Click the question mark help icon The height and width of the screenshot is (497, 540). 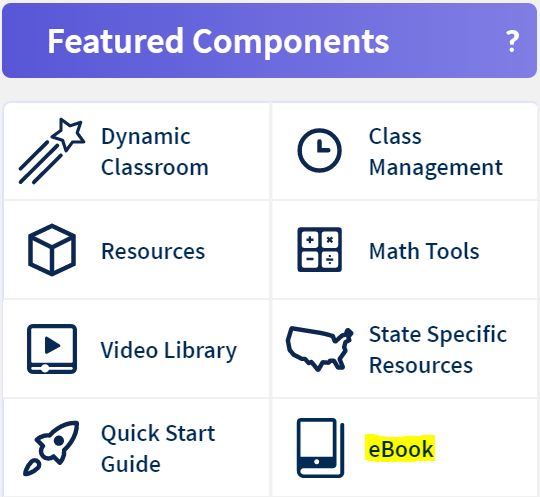click(512, 41)
